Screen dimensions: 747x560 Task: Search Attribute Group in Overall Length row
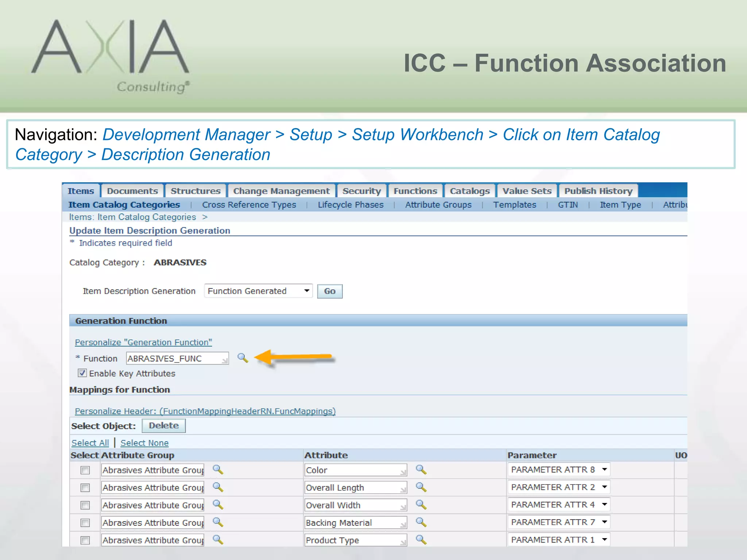pos(218,487)
